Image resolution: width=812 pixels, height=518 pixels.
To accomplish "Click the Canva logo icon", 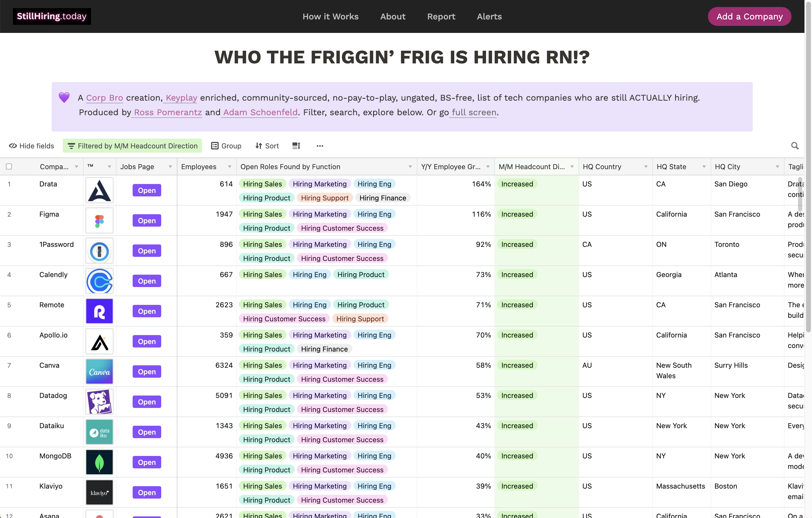I will coord(99,372).
